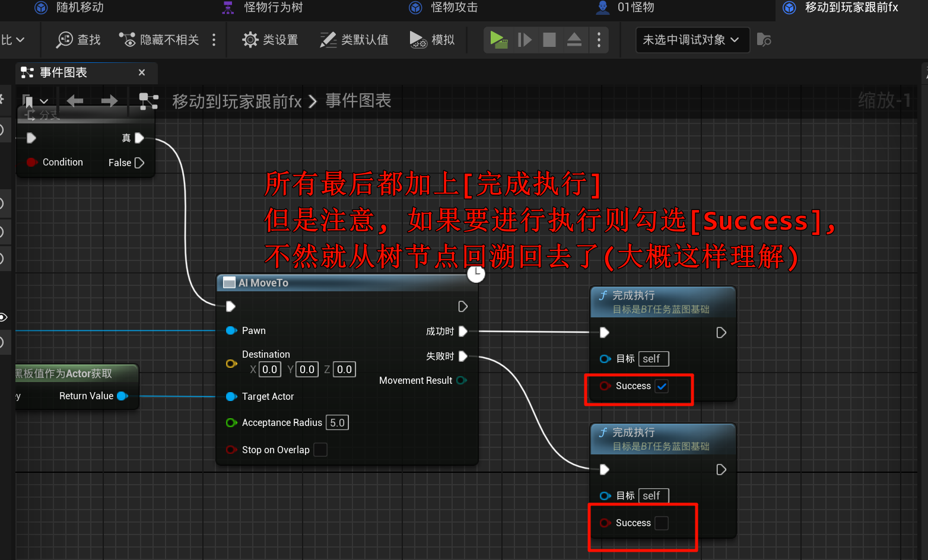Click the Stop simulation square icon
This screenshot has width=928, height=560.
tap(549, 40)
